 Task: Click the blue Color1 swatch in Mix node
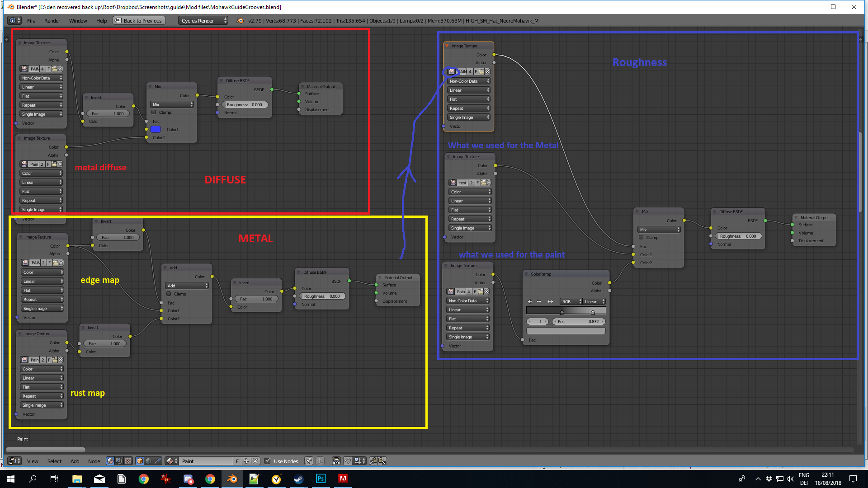156,129
